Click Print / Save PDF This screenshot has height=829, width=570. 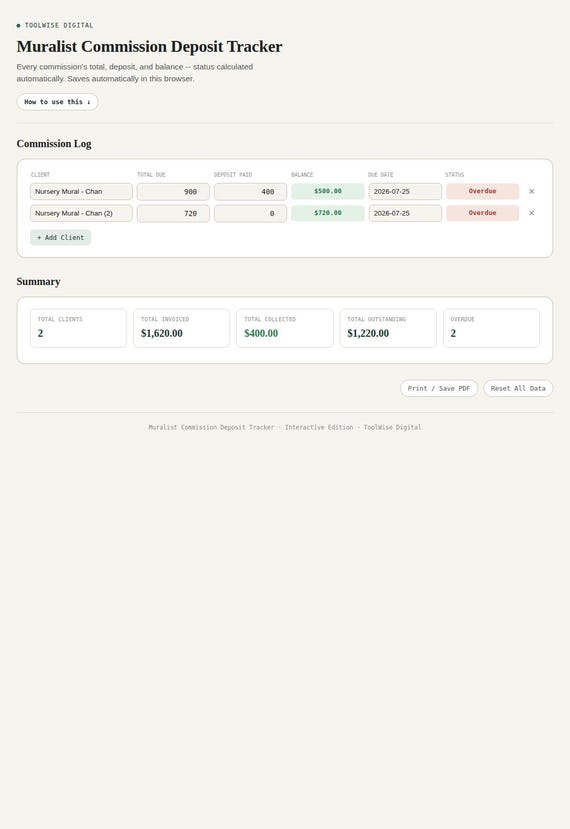click(439, 389)
